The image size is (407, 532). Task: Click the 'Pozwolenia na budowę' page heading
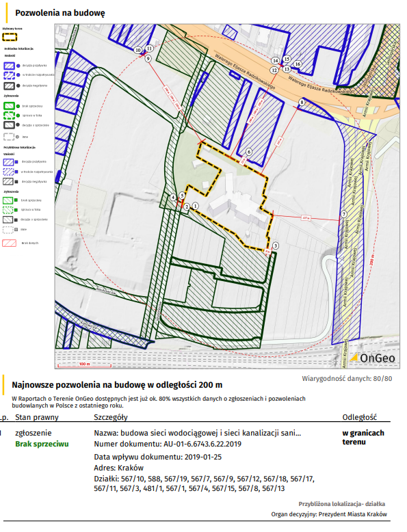(60, 13)
